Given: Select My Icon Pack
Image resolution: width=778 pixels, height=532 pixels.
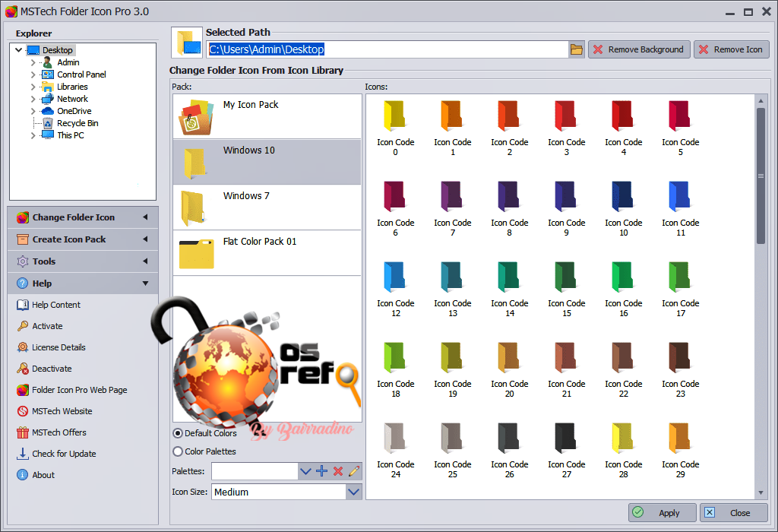Looking at the screenshot, I should coord(267,116).
